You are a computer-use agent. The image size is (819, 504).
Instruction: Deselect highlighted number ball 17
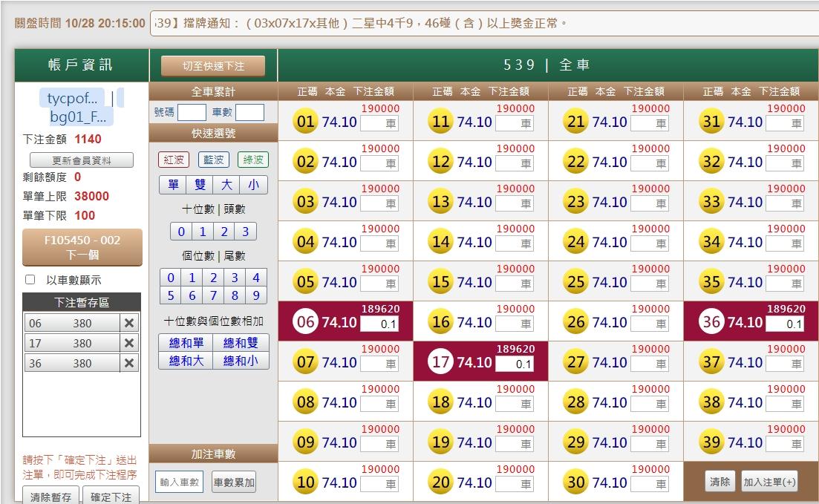tap(441, 361)
